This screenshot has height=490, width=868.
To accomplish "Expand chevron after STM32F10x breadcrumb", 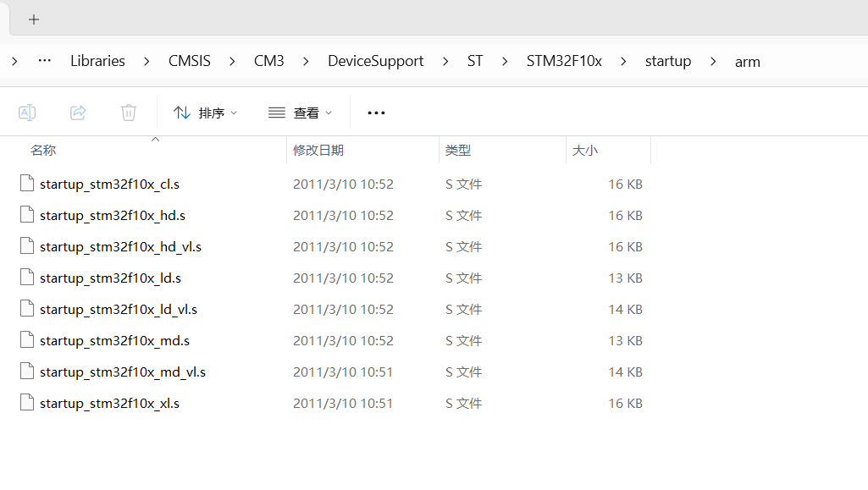I will [624, 62].
